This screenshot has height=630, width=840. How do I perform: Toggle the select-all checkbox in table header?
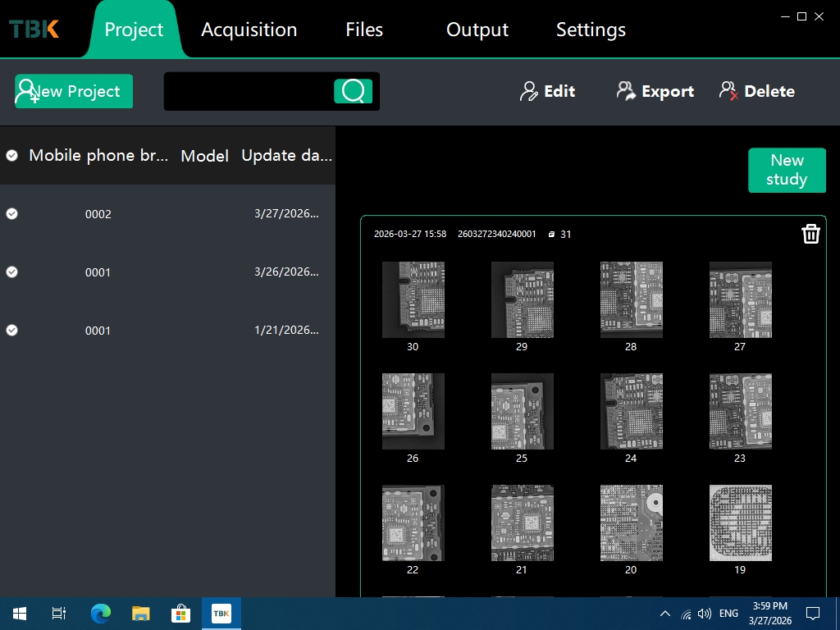coord(12,155)
